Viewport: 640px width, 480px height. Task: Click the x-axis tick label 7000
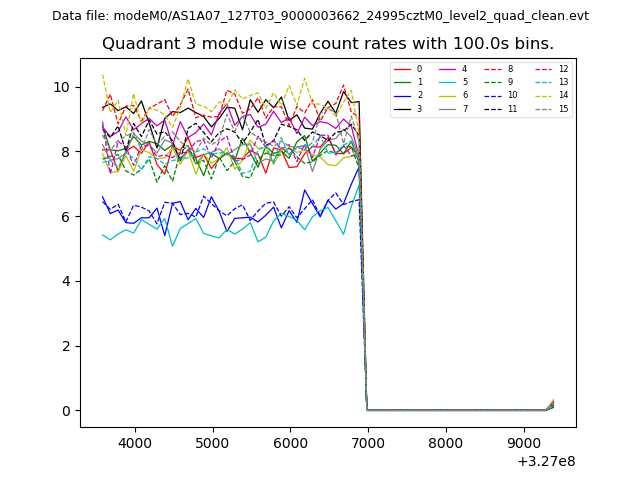click(x=367, y=441)
